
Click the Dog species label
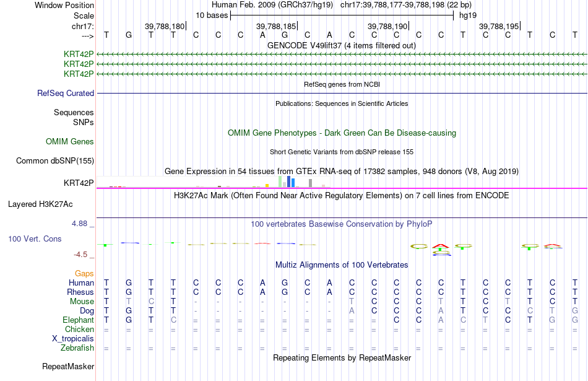click(x=87, y=311)
